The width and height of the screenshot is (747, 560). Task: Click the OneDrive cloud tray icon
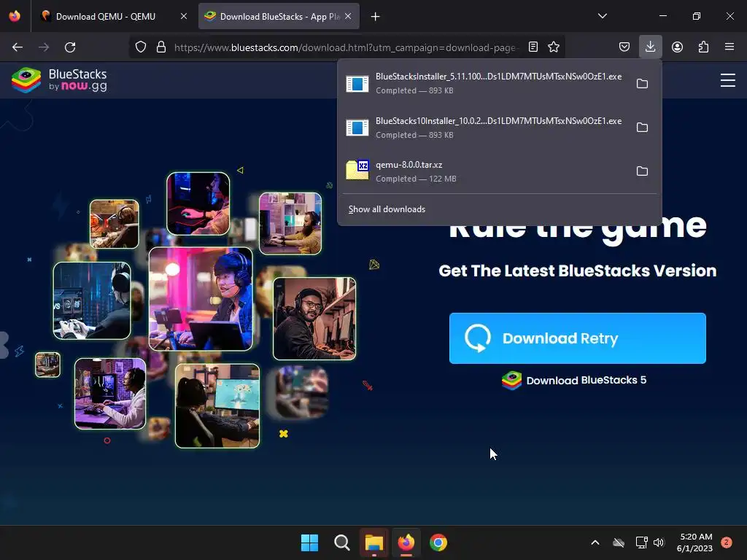point(619,542)
